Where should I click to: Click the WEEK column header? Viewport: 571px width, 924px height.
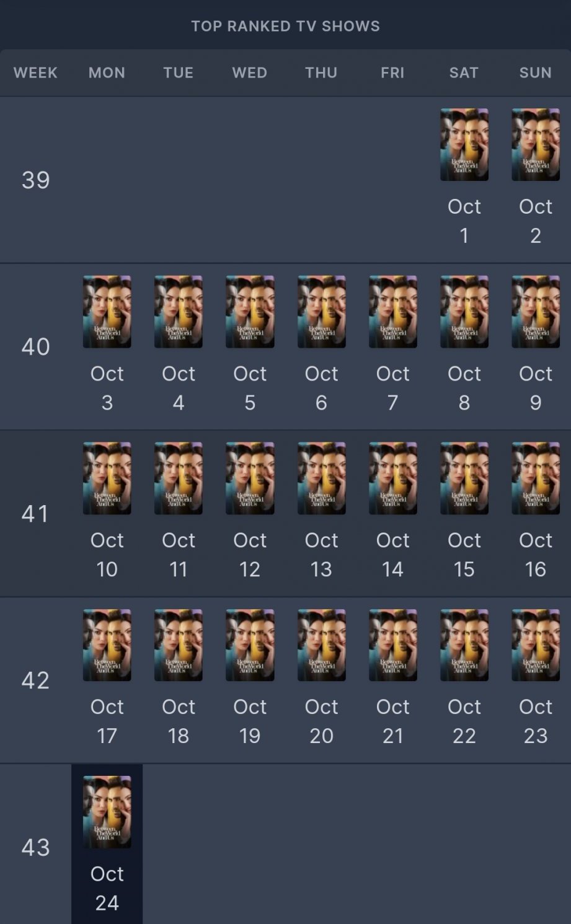point(35,73)
